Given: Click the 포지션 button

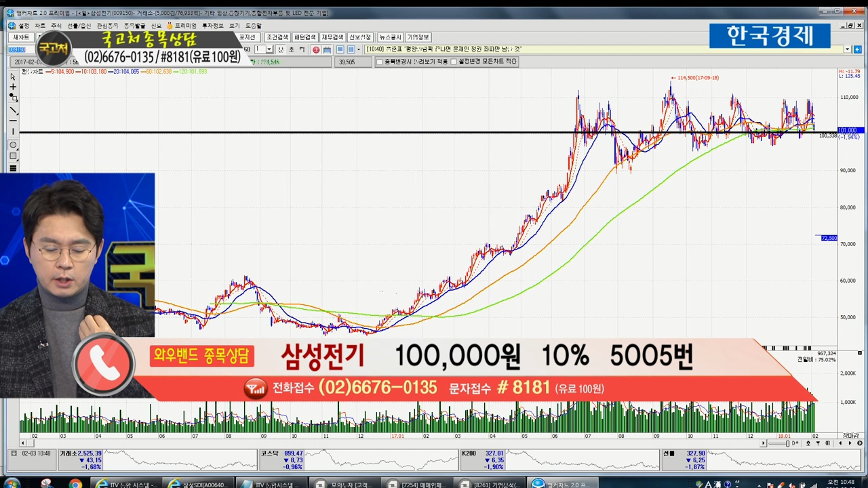Looking at the screenshot, I should (x=248, y=37).
